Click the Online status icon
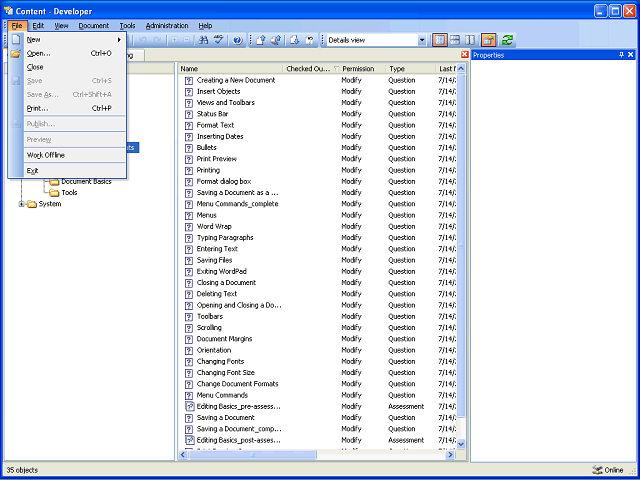 tap(597, 470)
